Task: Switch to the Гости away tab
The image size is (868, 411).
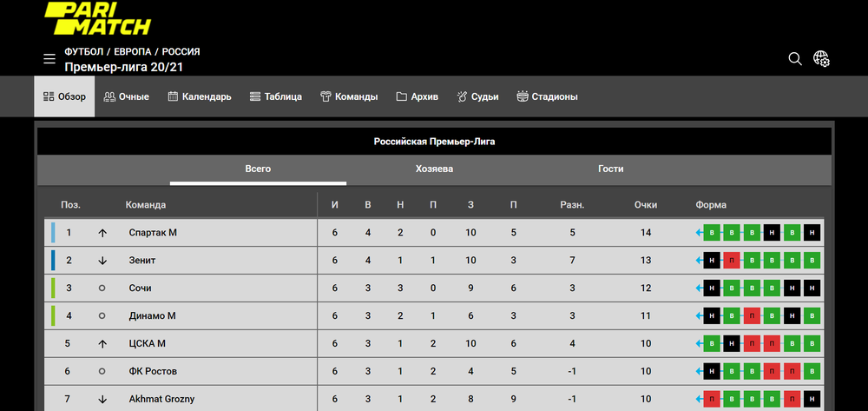Action: click(x=610, y=169)
